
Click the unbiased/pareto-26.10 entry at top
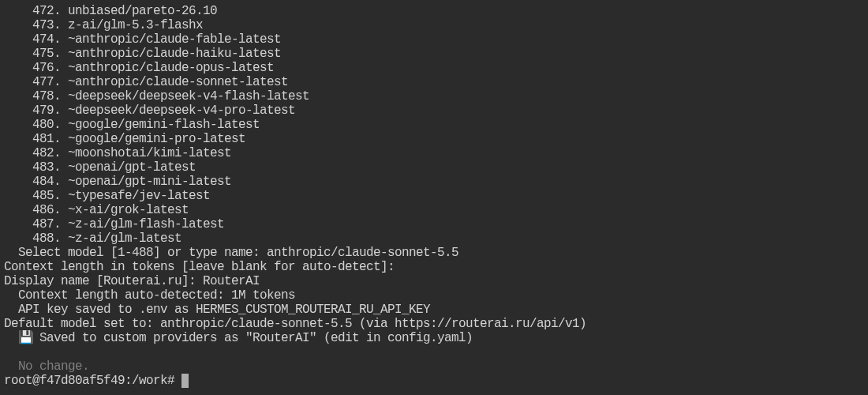point(142,10)
